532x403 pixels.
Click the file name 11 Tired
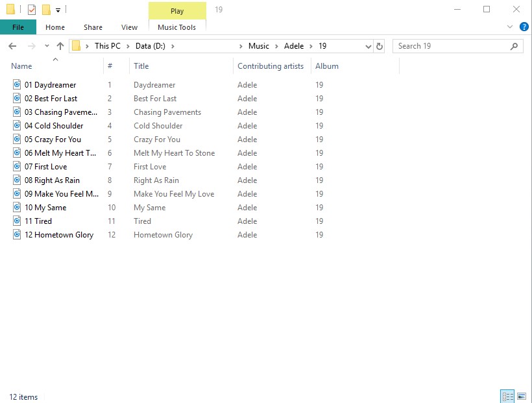click(38, 221)
